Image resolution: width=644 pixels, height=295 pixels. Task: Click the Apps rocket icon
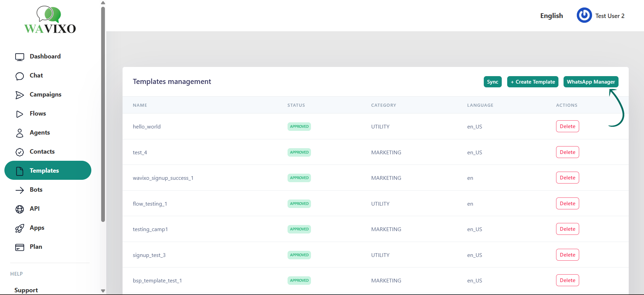[20, 228]
